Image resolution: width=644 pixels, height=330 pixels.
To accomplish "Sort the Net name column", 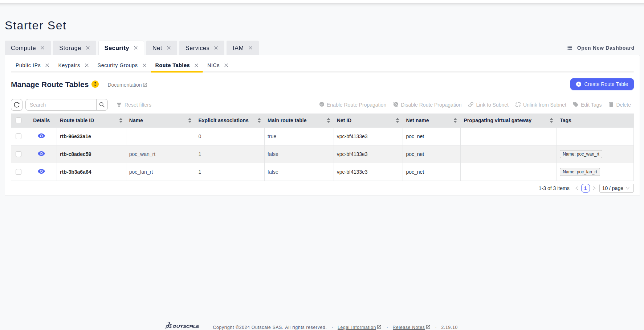I will coord(455,120).
